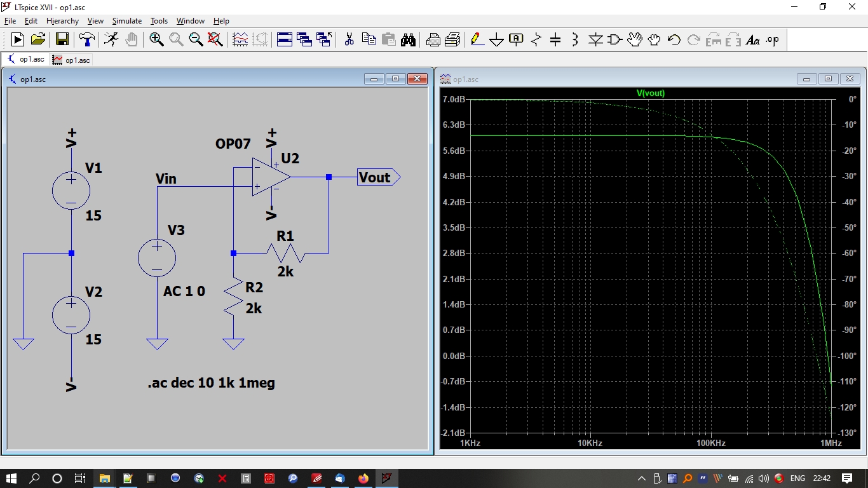Select the Copy tool in the toolbar

coord(369,39)
